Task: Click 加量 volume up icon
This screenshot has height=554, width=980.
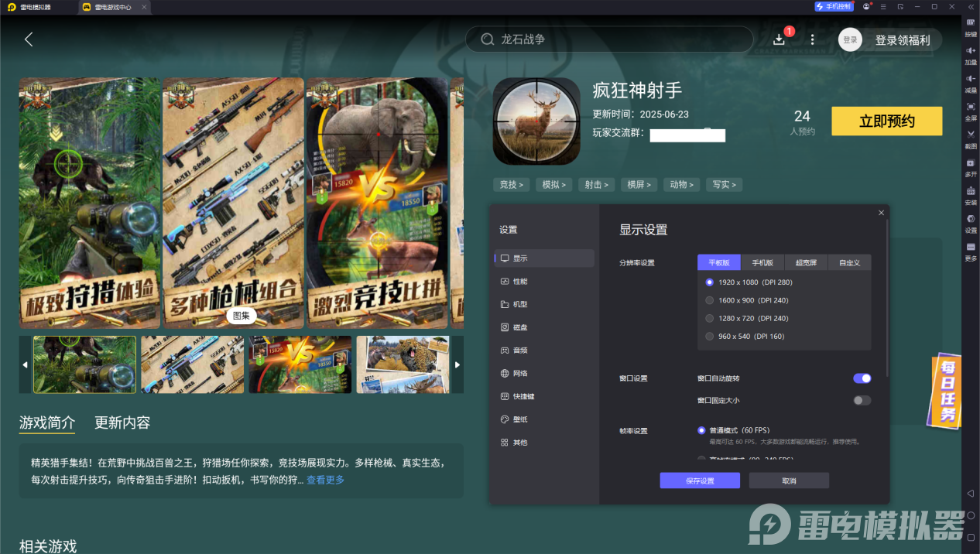Action: click(x=971, y=55)
